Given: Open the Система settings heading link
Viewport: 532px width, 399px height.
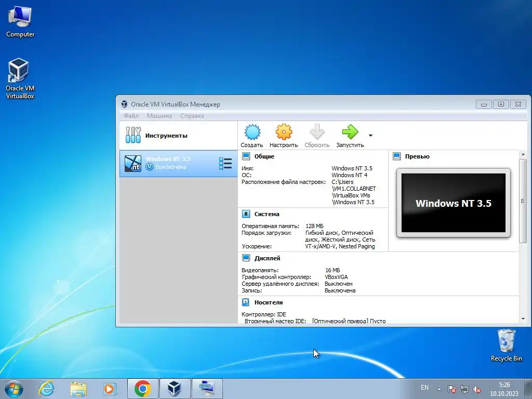Looking at the screenshot, I should point(267,214).
